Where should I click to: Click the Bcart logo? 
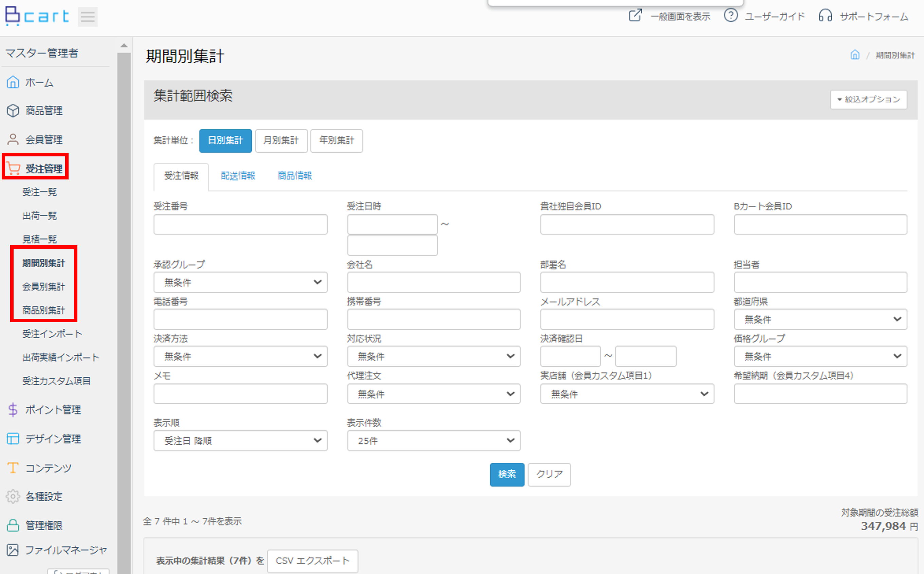(x=37, y=16)
